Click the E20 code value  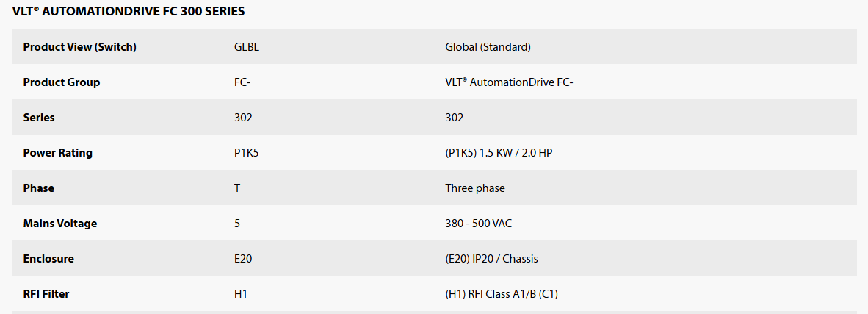[243, 259]
